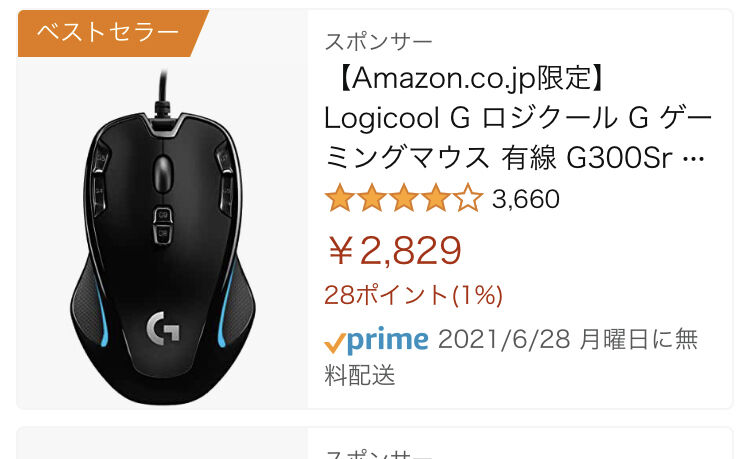Click the 28ポイント(1%) points text
This screenshot has width=750, height=459.
click(x=414, y=295)
